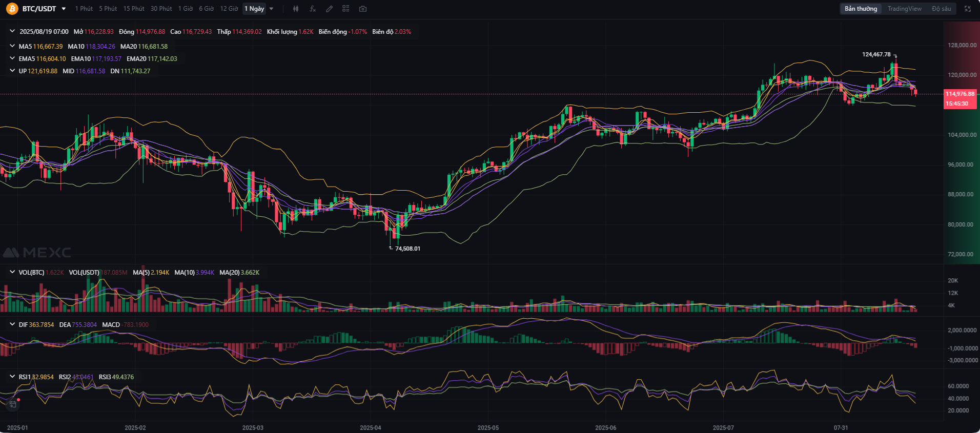The height and width of the screenshot is (433, 980).
Task: Select the 12 Giờ timeframe
Action: coord(229,9)
